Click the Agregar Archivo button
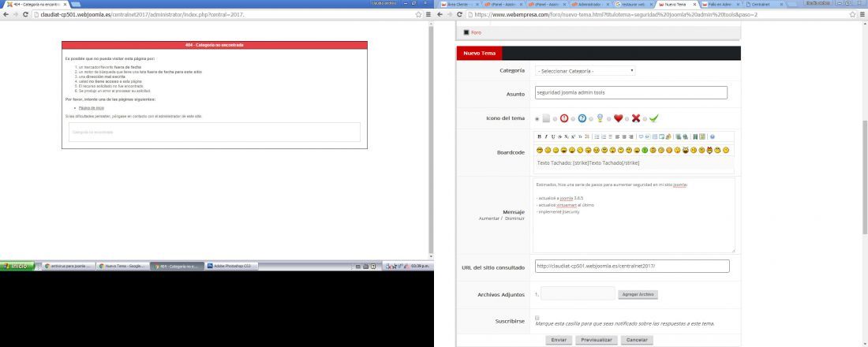The image size is (868, 347). pyautogui.click(x=638, y=294)
